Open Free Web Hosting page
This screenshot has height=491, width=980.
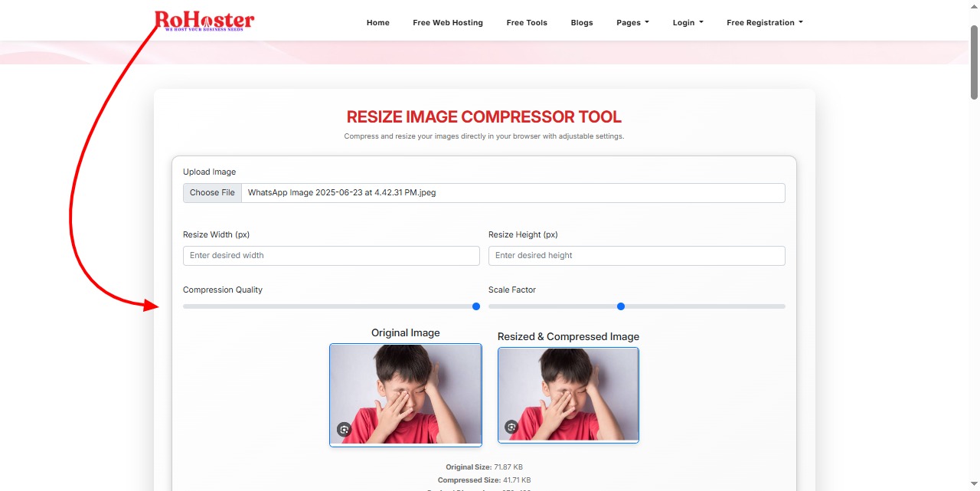448,23
